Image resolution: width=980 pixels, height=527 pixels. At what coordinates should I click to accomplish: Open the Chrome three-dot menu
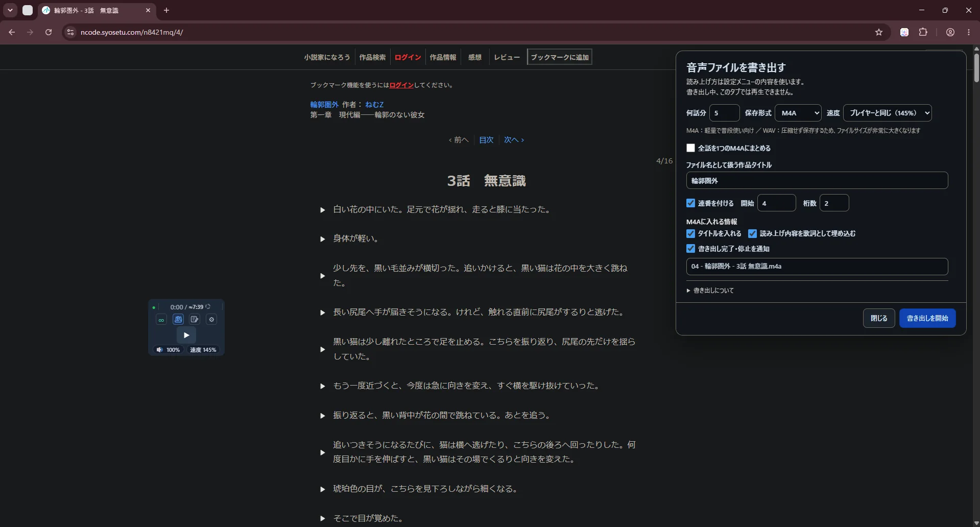point(969,32)
